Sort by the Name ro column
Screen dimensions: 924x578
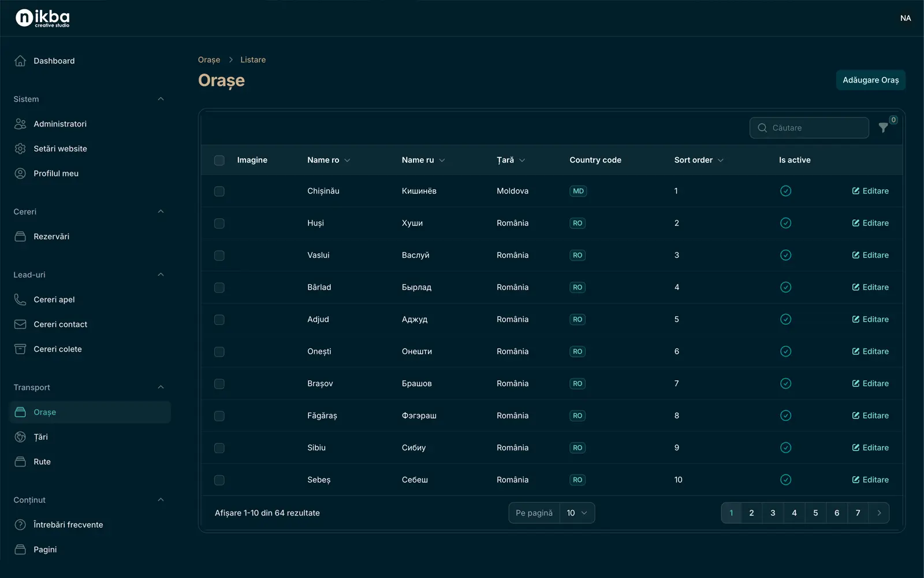click(329, 160)
